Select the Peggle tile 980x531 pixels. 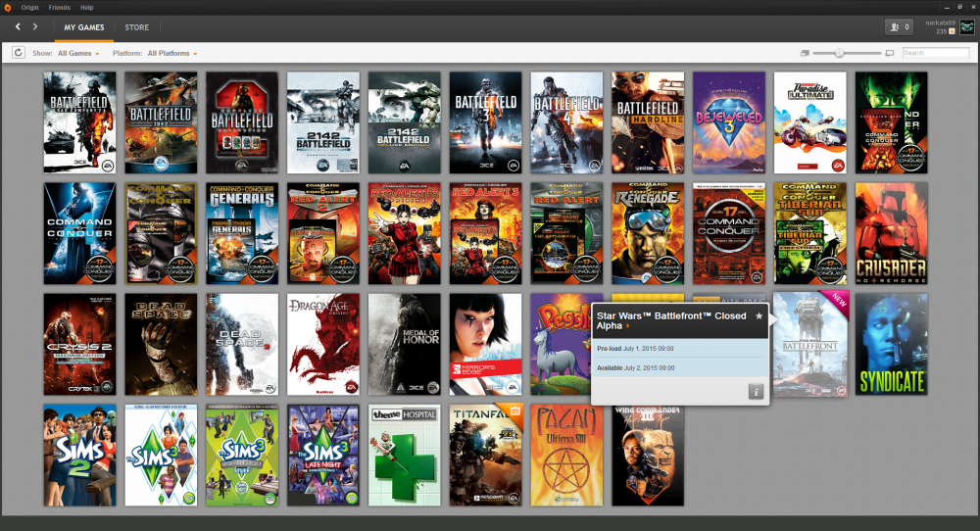point(561,345)
